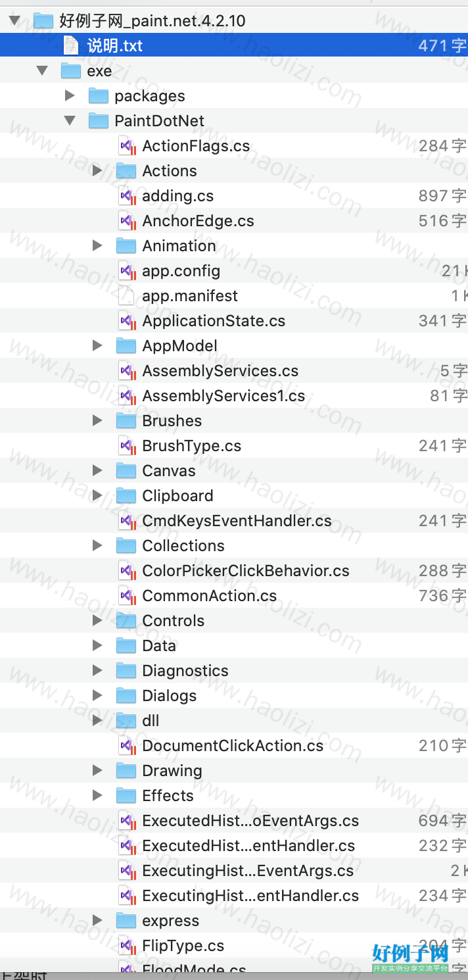Expand the Controls folder disclosure triangle
The image size is (468, 980).
point(98,621)
